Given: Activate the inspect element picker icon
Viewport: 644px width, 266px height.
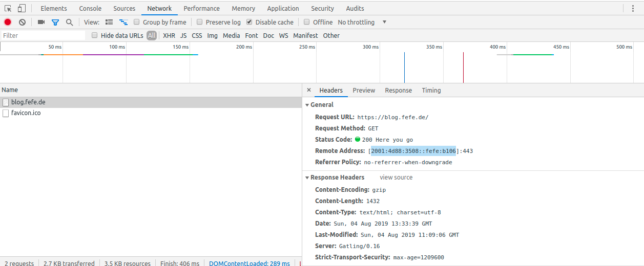Looking at the screenshot, I should (8, 8).
